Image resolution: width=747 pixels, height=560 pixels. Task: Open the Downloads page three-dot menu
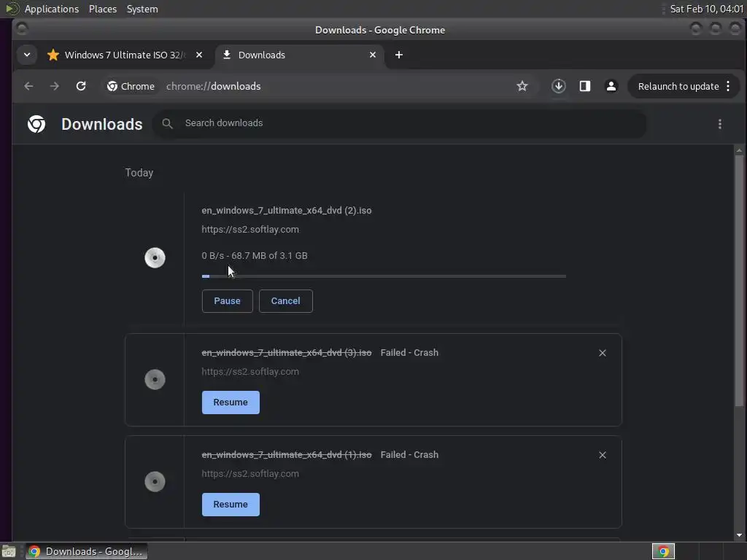pos(720,124)
